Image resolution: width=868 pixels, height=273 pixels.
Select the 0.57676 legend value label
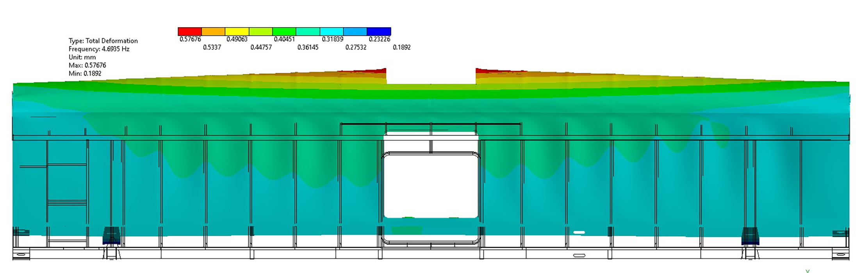coord(190,39)
